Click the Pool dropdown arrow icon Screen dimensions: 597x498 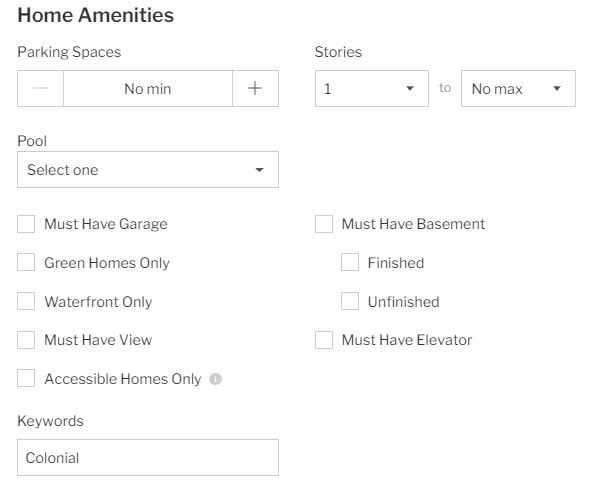[x=259, y=170]
